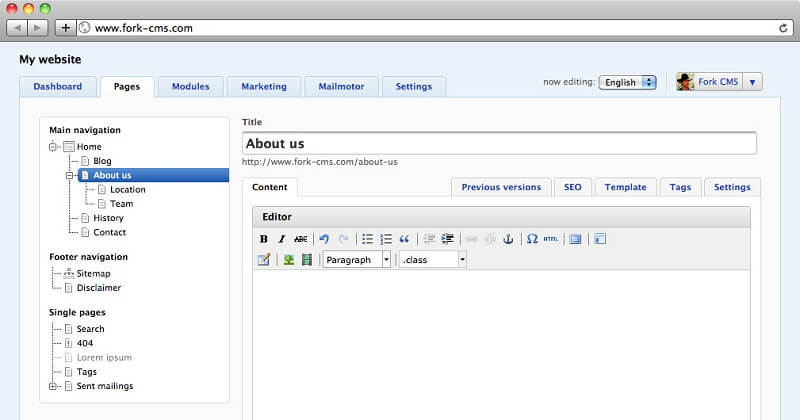Apply strikethrough with the ABC icon

[x=301, y=239]
